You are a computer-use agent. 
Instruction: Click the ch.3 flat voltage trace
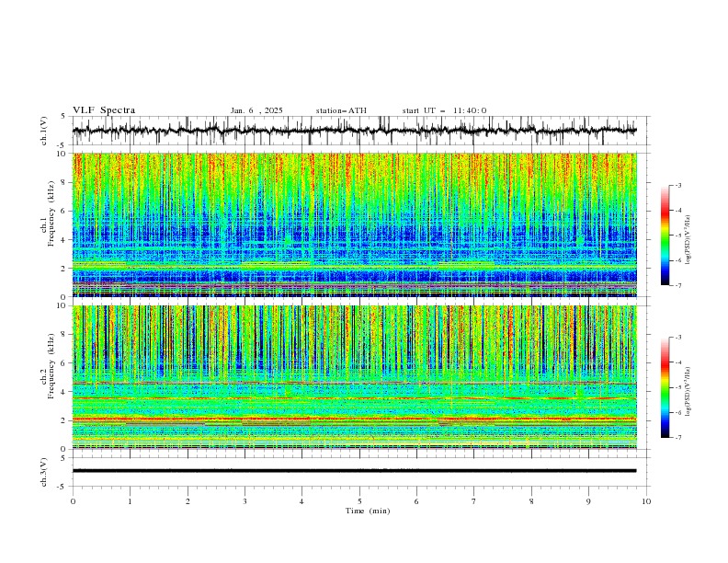coord(355,471)
